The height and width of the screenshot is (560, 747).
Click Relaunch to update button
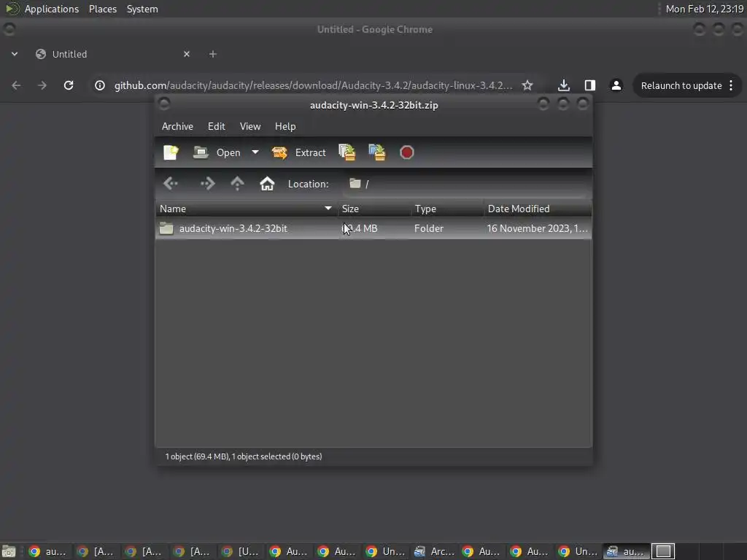point(681,85)
